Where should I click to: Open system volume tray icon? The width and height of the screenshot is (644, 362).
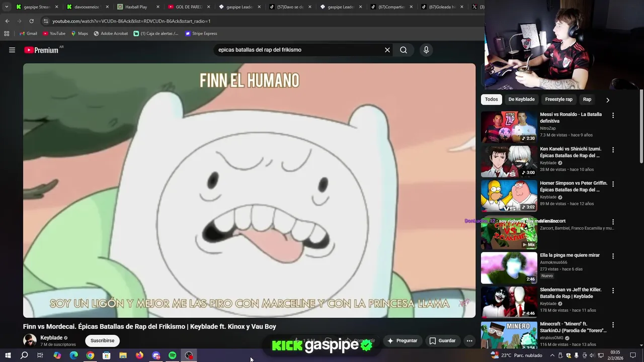[592, 355]
